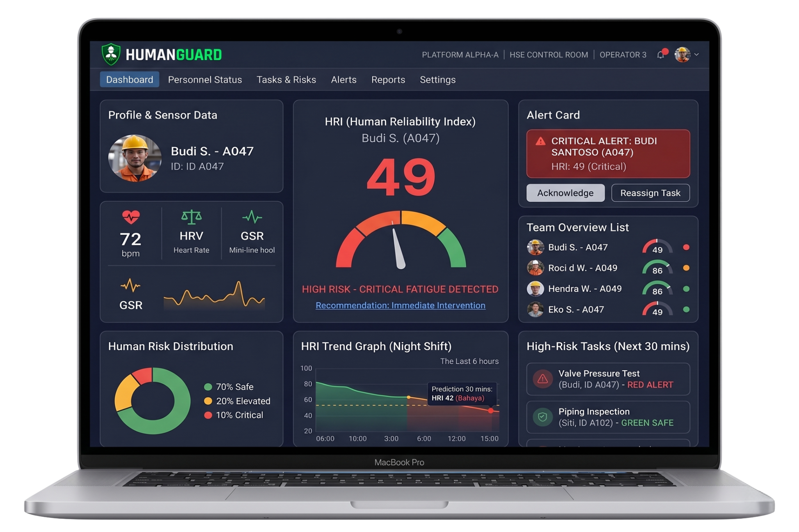The width and height of the screenshot is (799, 532).
Task: Open the Alerts tab
Action: [x=344, y=80]
